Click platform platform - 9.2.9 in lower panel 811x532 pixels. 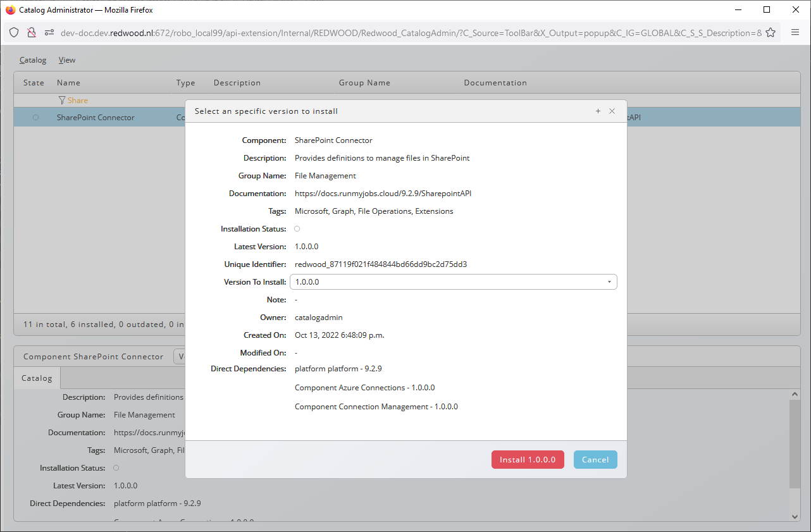point(158,504)
